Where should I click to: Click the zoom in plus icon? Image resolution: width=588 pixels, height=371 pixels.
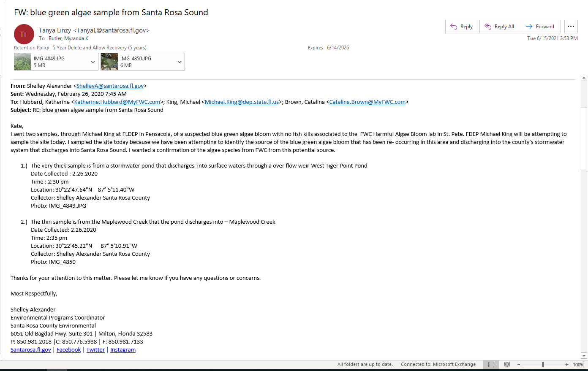point(567,365)
